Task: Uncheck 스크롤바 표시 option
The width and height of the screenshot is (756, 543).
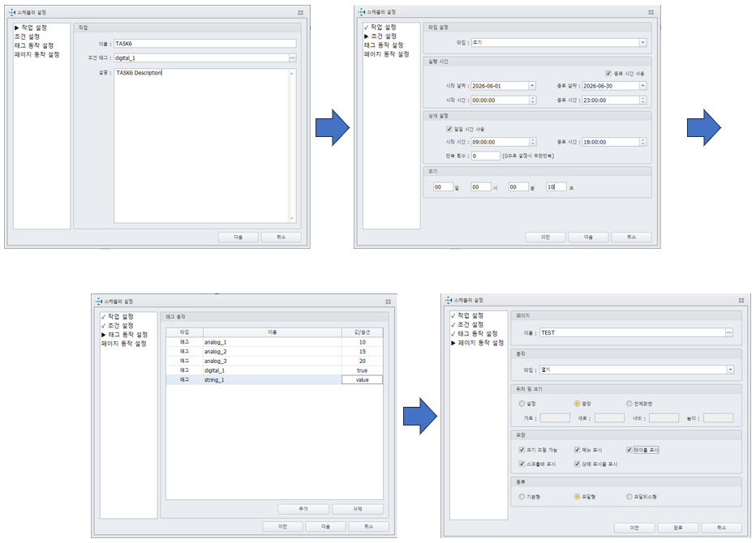Action: tap(522, 464)
